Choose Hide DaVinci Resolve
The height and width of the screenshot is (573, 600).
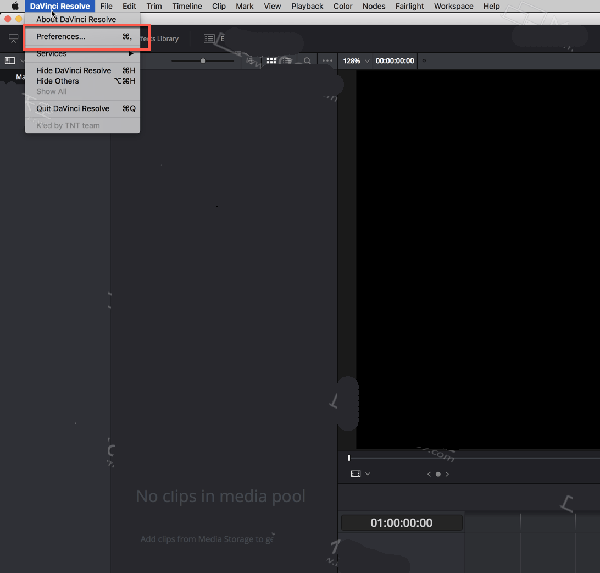click(82, 70)
